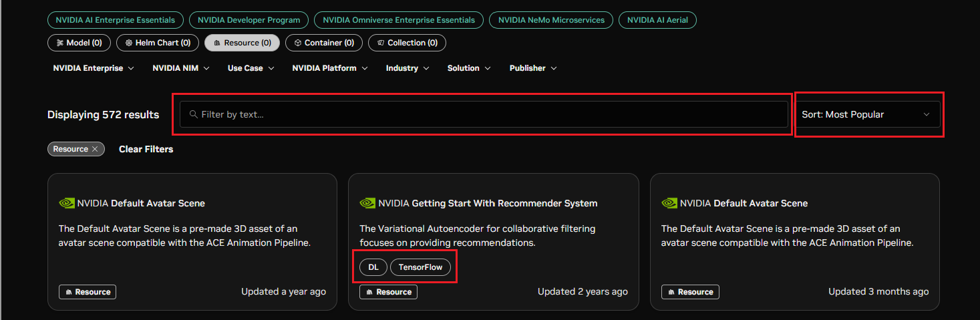Expand the NVIDIA NIM filter dropdown

click(x=181, y=68)
